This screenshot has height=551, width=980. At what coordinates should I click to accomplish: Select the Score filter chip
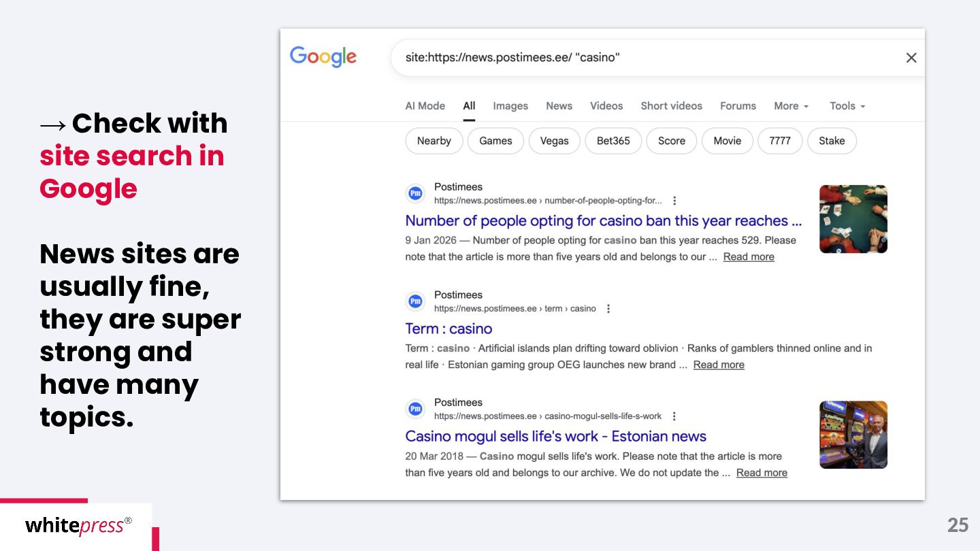(672, 141)
